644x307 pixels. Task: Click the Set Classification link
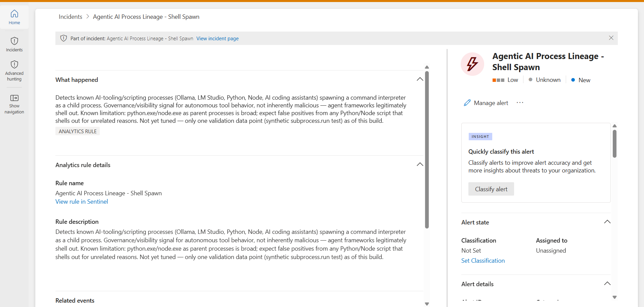point(483,261)
